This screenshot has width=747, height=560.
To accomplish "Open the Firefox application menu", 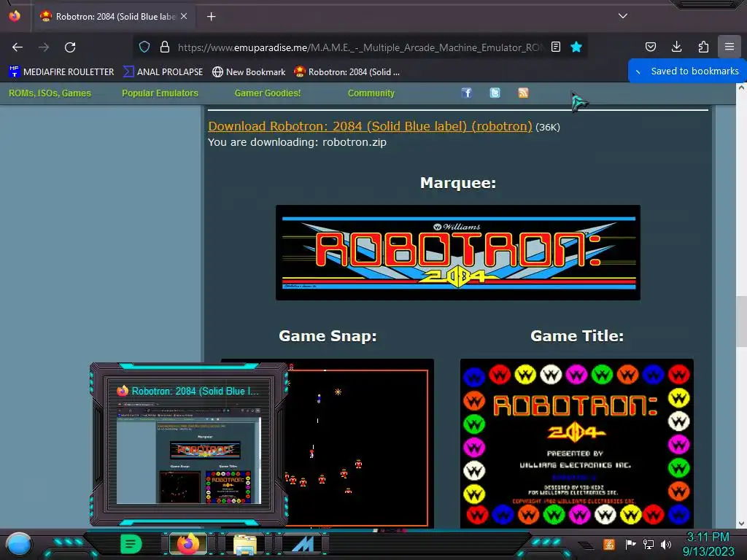I will pos(729,47).
